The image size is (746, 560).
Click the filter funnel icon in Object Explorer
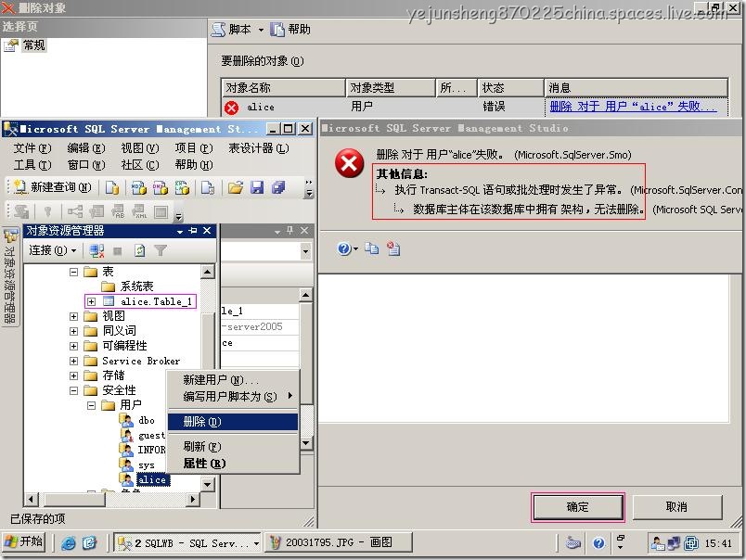tap(161, 250)
